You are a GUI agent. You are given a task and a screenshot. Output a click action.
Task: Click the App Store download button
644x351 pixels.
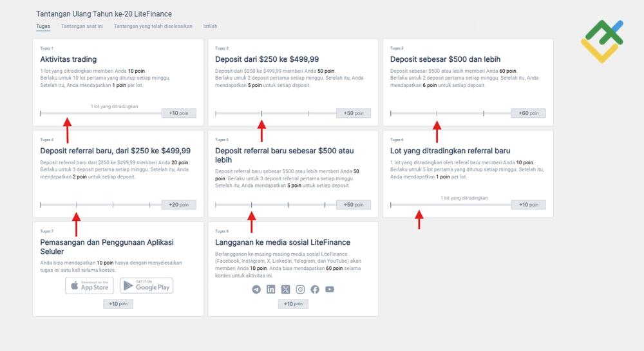[x=90, y=286]
